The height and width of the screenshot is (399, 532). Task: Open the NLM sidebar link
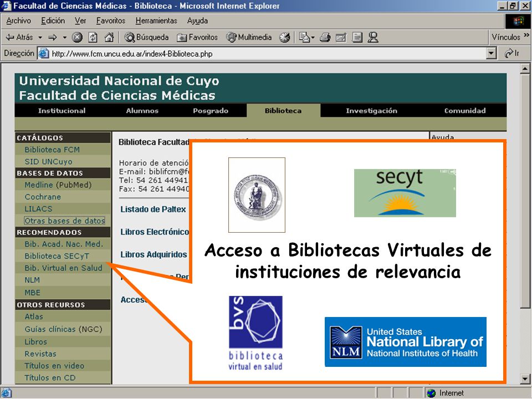32,280
